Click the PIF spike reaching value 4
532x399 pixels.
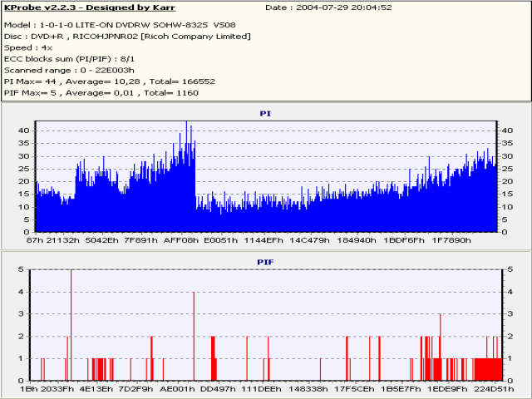click(x=194, y=336)
